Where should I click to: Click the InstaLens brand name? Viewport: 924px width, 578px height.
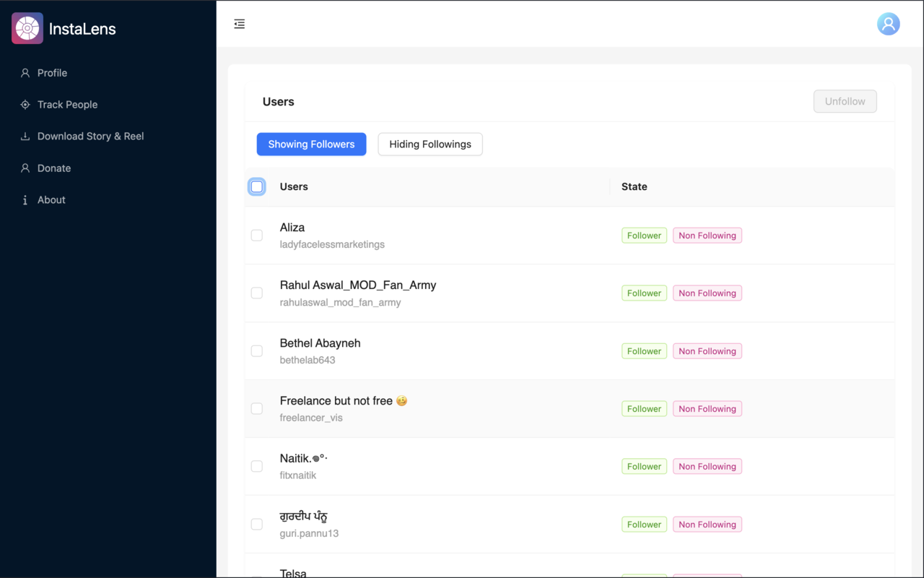coord(82,30)
